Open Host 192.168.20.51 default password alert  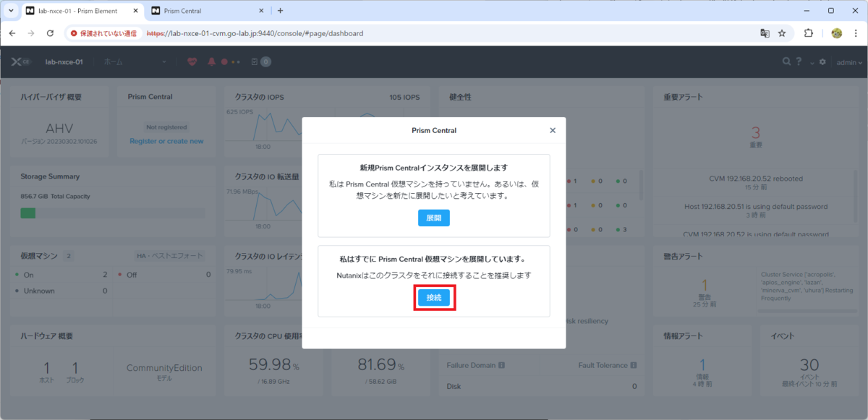tap(756, 206)
